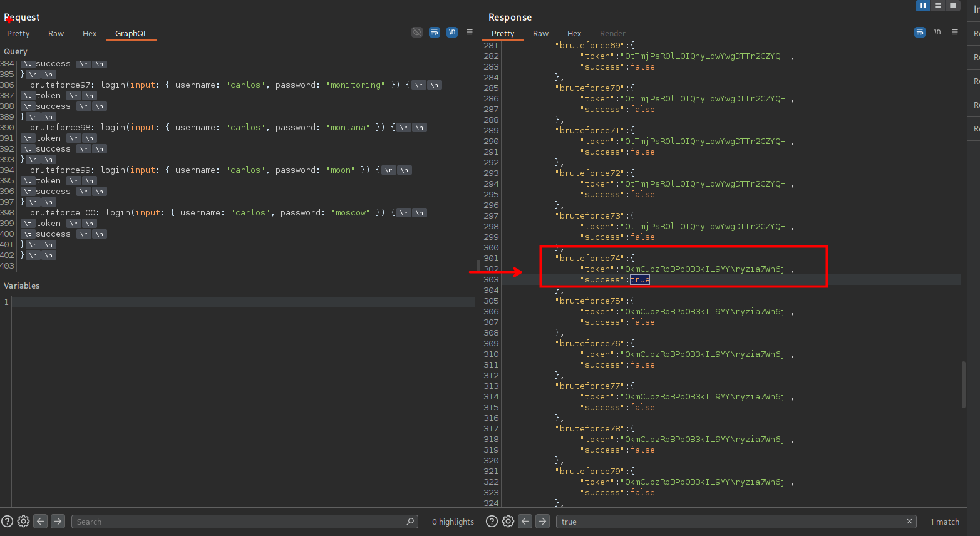The height and width of the screenshot is (536, 980).
Task: Switch to combined tabbed layout icon
Action: (952, 6)
